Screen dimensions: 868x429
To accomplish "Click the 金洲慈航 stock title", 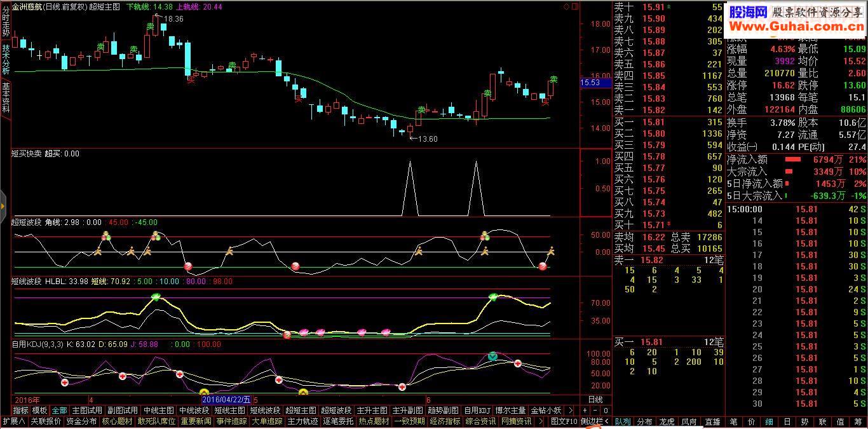I will pos(27,6).
